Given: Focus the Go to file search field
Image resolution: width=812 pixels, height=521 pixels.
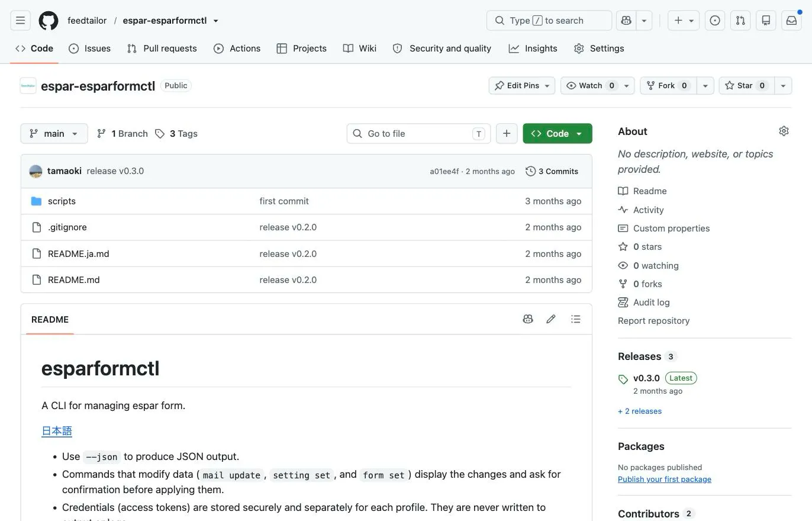Looking at the screenshot, I should (418, 133).
